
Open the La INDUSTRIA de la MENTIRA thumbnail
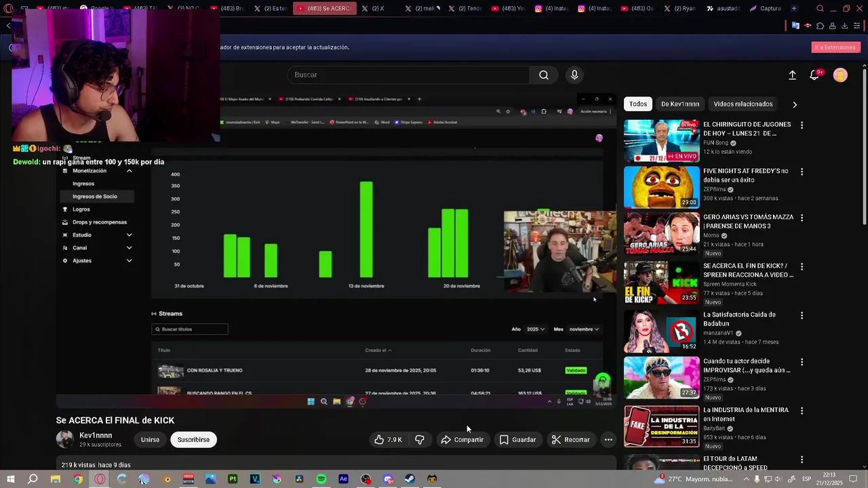(661, 426)
